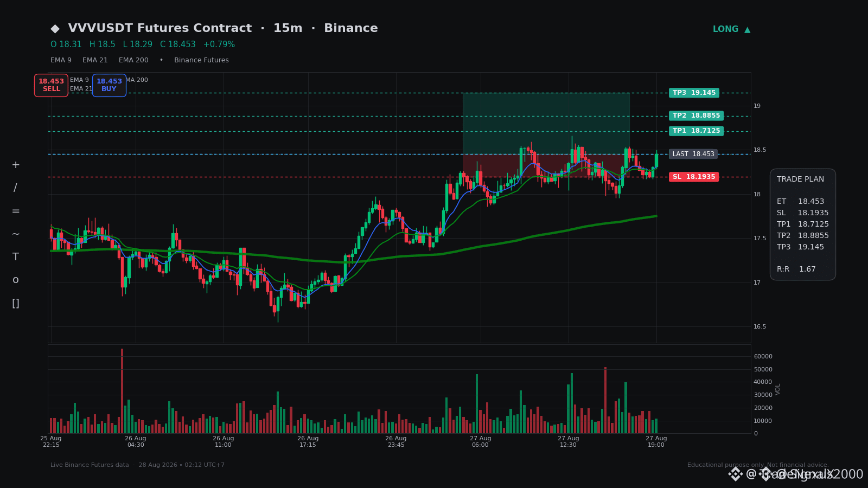Click the 60000 volume axis label

point(763,357)
